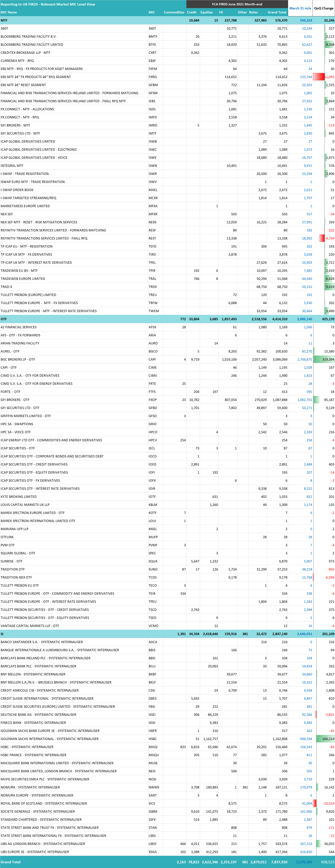Select the 'NEX SEF' row name

tap(7, 214)
